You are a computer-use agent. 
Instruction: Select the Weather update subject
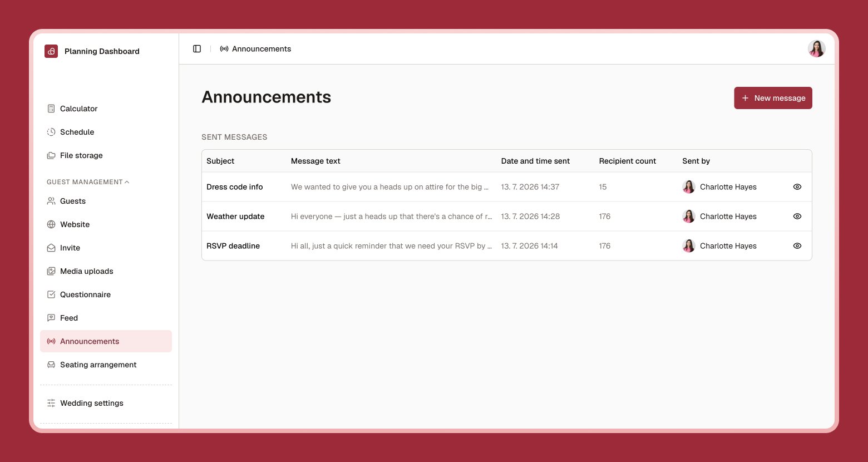pyautogui.click(x=235, y=217)
